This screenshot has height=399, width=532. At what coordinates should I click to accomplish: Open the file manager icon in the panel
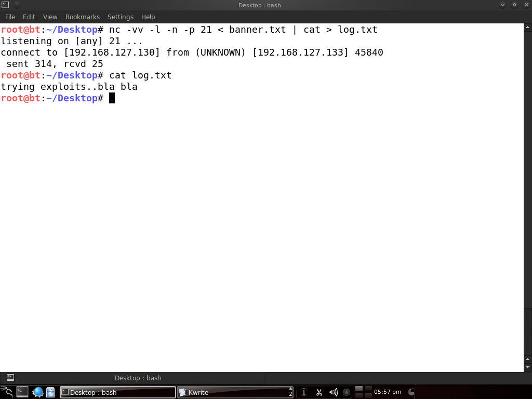click(x=50, y=392)
